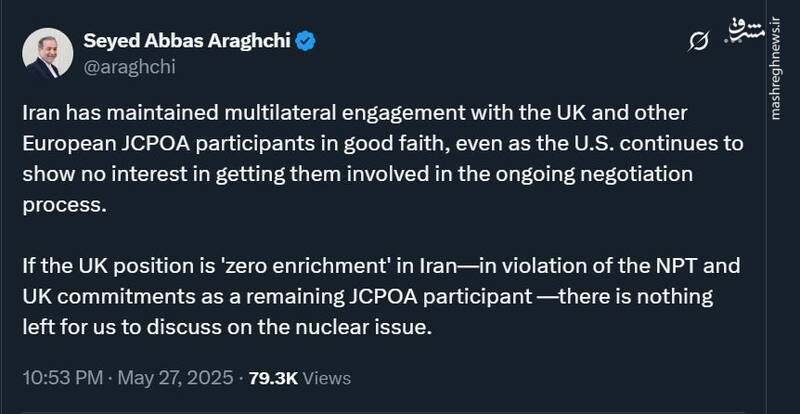
Task: Click the 10:53 PM timestamp
Action: tap(63, 378)
